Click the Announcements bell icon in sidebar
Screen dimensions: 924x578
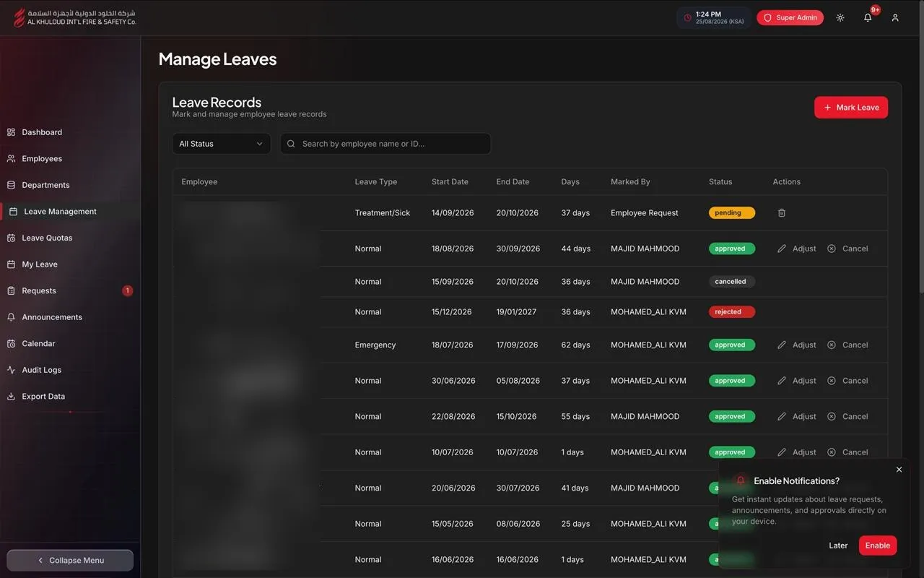(11, 317)
